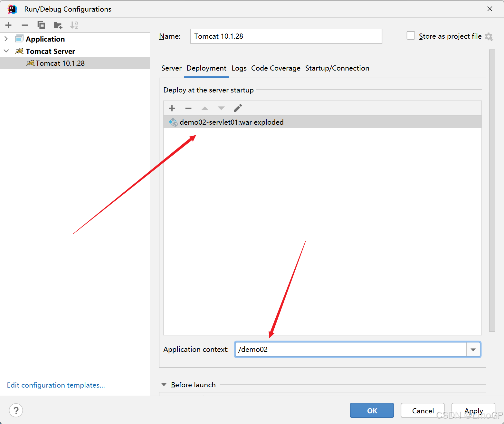Enable Store as project file checkbox
This screenshot has width=504, height=424.
(x=411, y=35)
